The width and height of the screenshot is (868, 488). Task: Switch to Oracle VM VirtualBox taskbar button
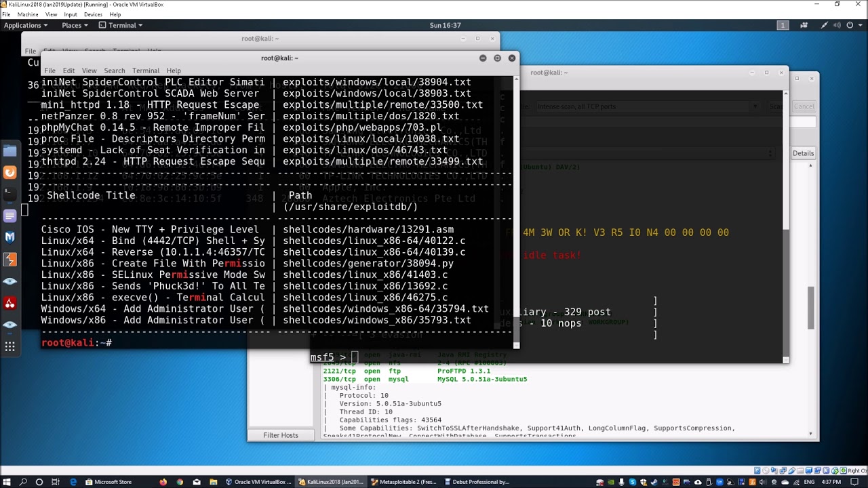tap(258, 482)
